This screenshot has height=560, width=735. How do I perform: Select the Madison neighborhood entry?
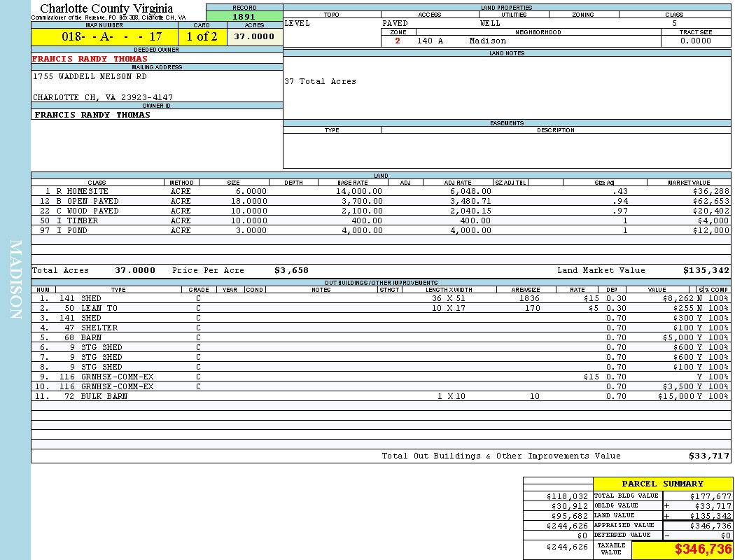(x=488, y=41)
